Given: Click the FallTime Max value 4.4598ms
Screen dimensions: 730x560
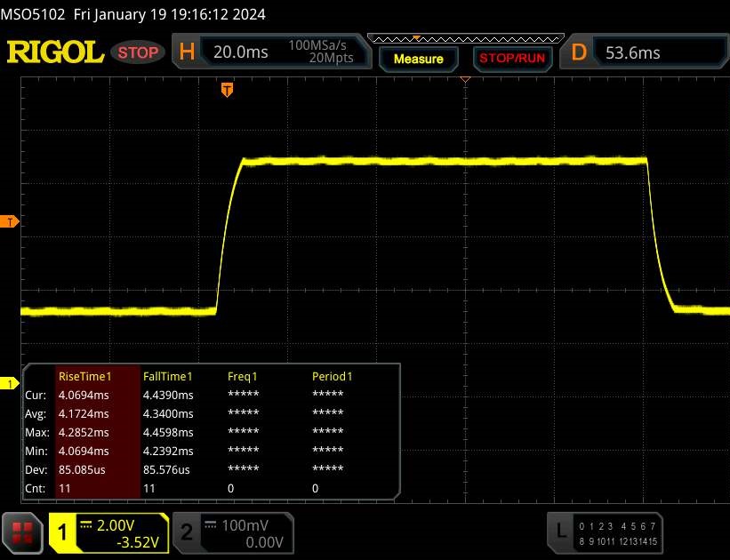Looking at the screenshot, I should coord(168,432).
